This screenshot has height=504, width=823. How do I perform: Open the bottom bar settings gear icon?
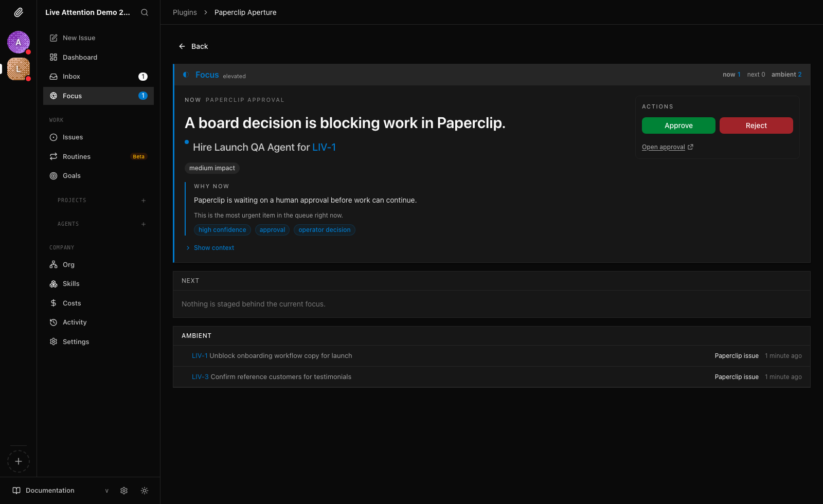[124, 491]
